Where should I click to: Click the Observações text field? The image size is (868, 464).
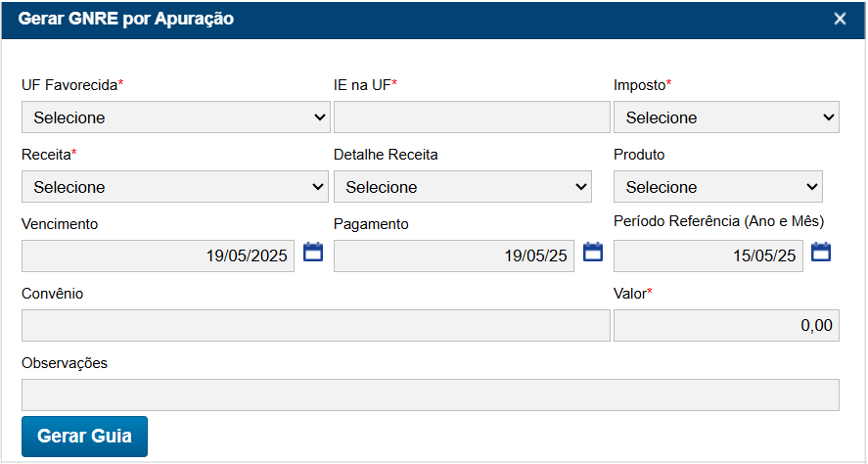pyautogui.click(x=430, y=395)
